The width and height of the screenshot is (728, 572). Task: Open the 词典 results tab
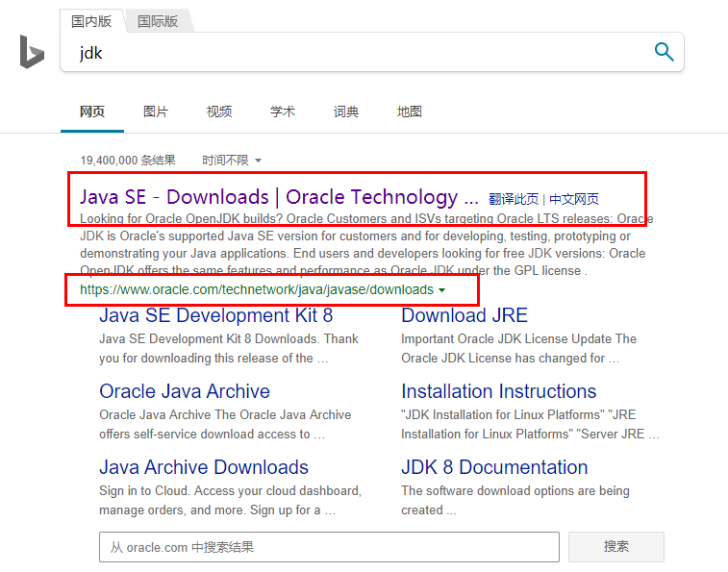pos(346,112)
